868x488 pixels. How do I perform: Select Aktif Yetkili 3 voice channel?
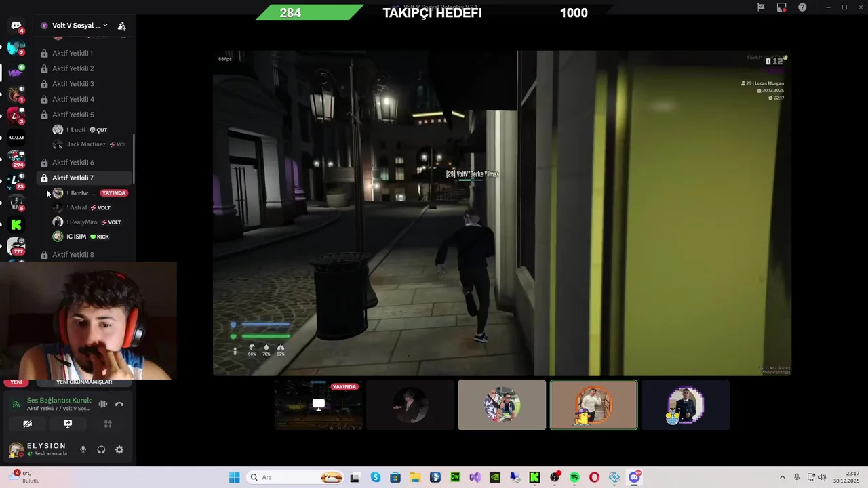(x=84, y=84)
